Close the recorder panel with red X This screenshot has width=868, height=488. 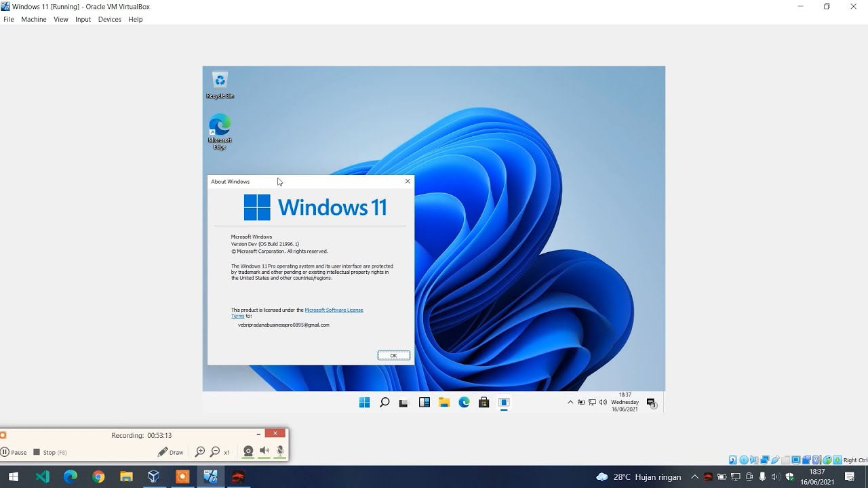tap(275, 434)
